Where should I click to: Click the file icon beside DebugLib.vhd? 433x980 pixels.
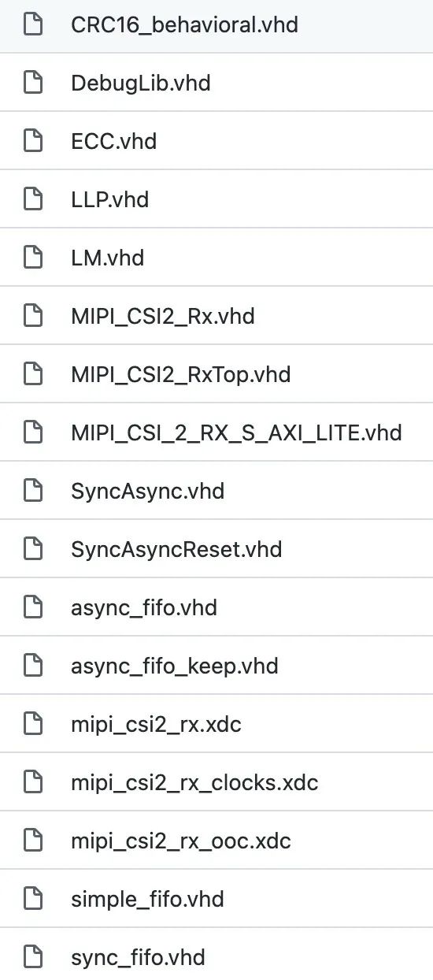32,83
